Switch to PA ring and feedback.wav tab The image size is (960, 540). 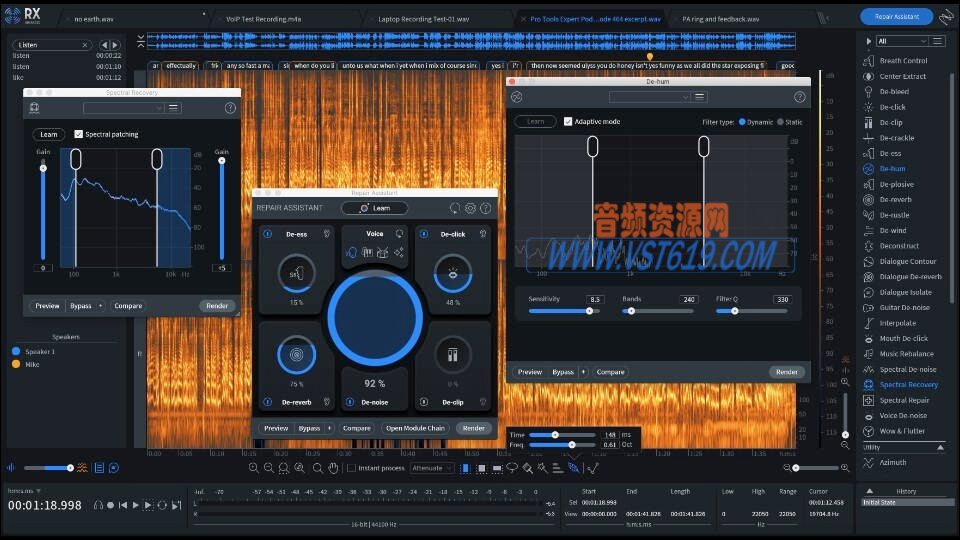pyautogui.click(x=721, y=19)
